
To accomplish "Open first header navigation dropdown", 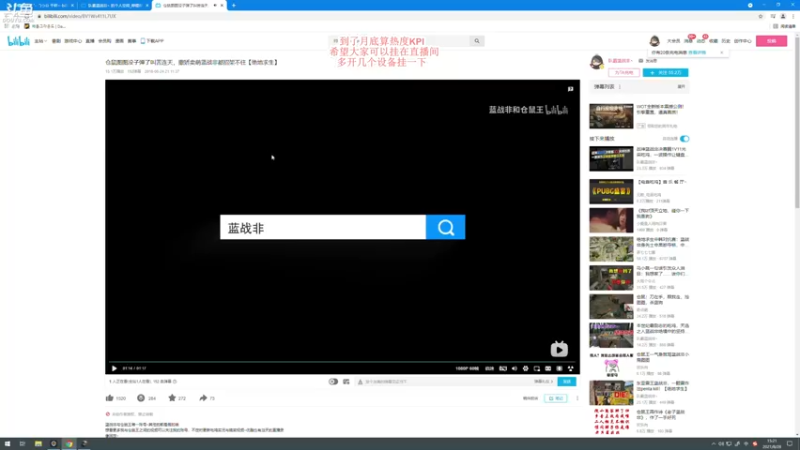I will 40,41.
